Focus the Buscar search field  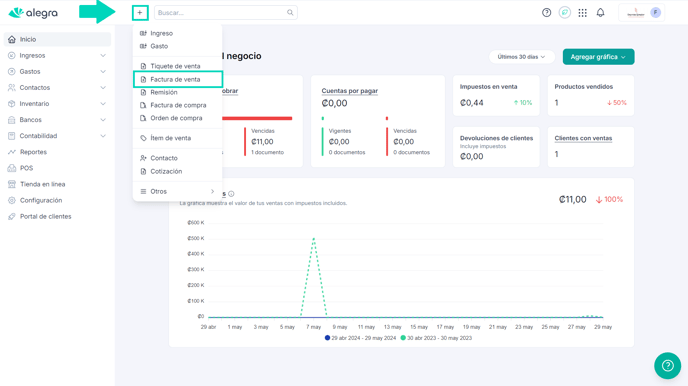click(x=226, y=13)
